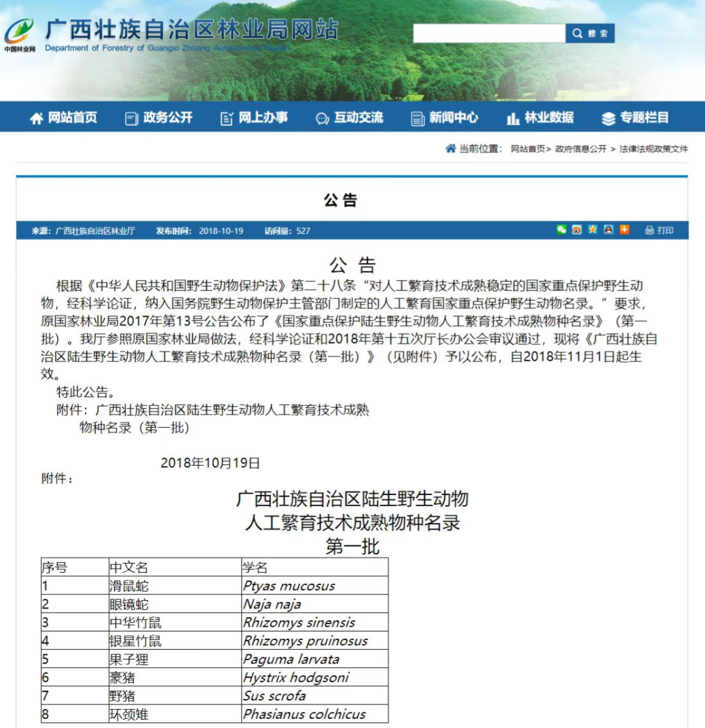This screenshot has width=705, height=728.
Task: Click visit count 527
Action: click(x=303, y=231)
